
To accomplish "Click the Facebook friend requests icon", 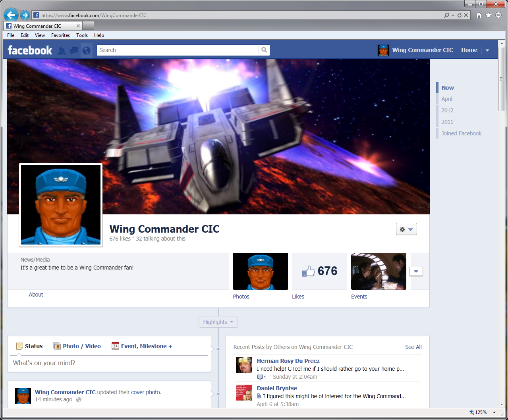I will (62, 50).
